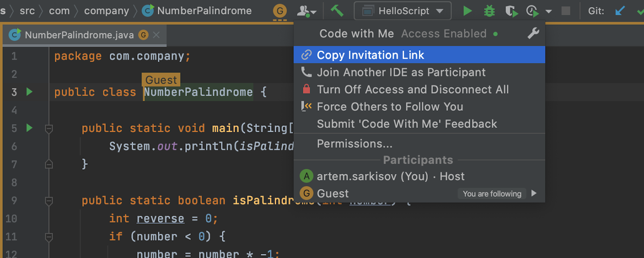Expand Guest participant submenu arrow
The image size is (644, 258).
pyautogui.click(x=534, y=193)
